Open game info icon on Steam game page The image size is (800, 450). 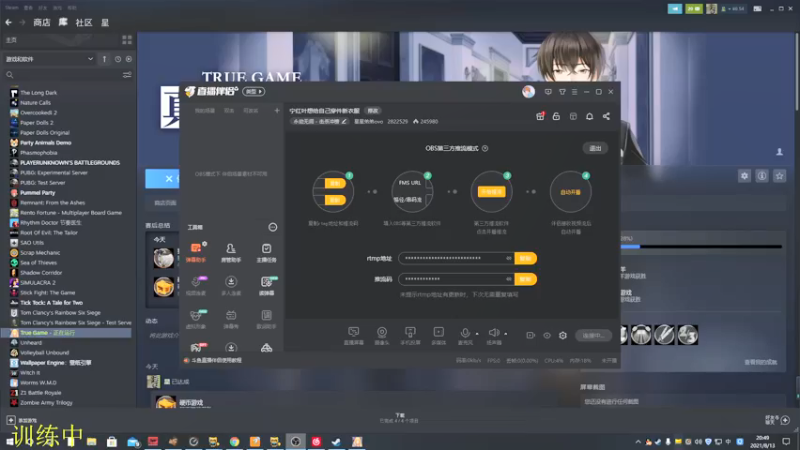[x=762, y=176]
